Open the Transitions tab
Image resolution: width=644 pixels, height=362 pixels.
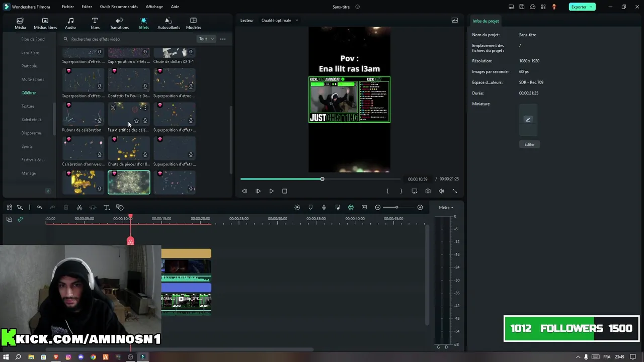click(x=119, y=24)
